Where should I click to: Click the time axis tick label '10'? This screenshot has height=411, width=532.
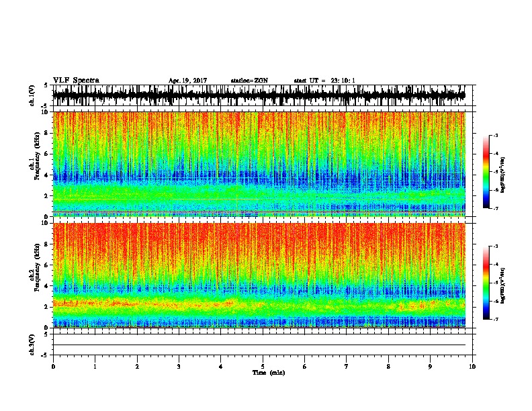(x=472, y=367)
